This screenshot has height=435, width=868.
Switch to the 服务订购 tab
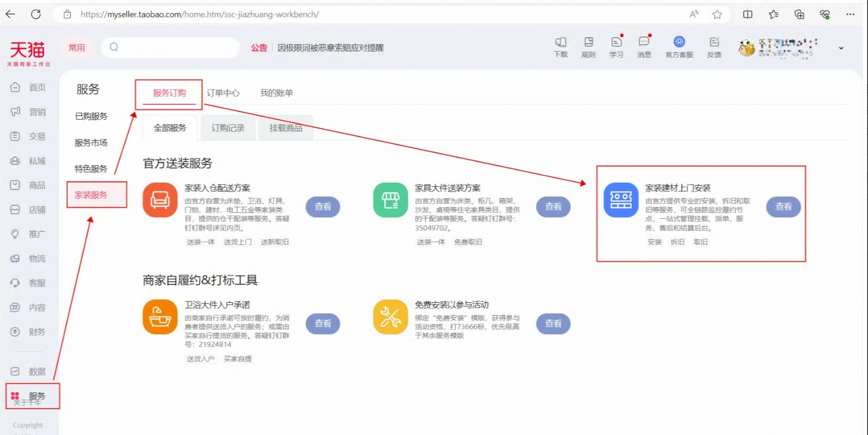point(170,93)
